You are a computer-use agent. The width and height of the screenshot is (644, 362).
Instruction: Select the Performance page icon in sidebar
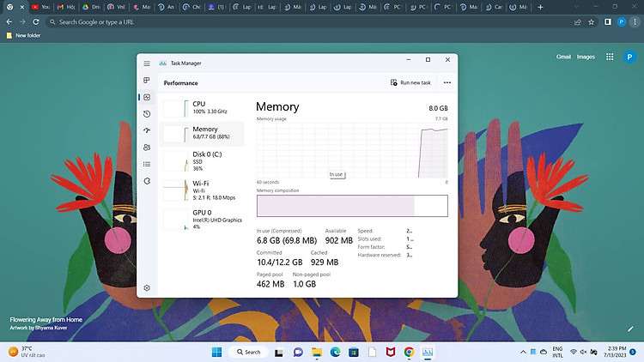click(x=147, y=97)
